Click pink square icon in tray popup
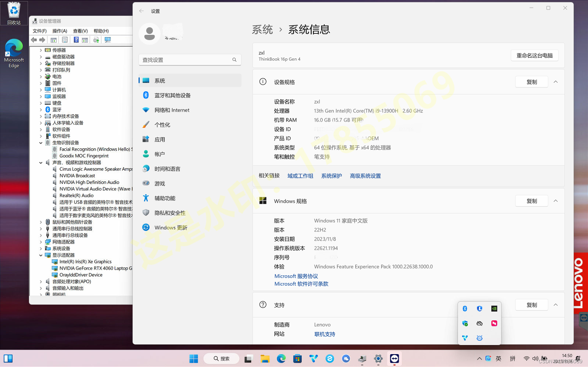The image size is (588, 367). 494,323
